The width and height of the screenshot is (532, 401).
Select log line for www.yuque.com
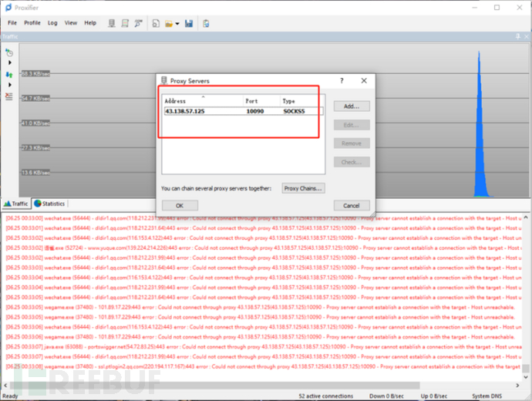263,248
